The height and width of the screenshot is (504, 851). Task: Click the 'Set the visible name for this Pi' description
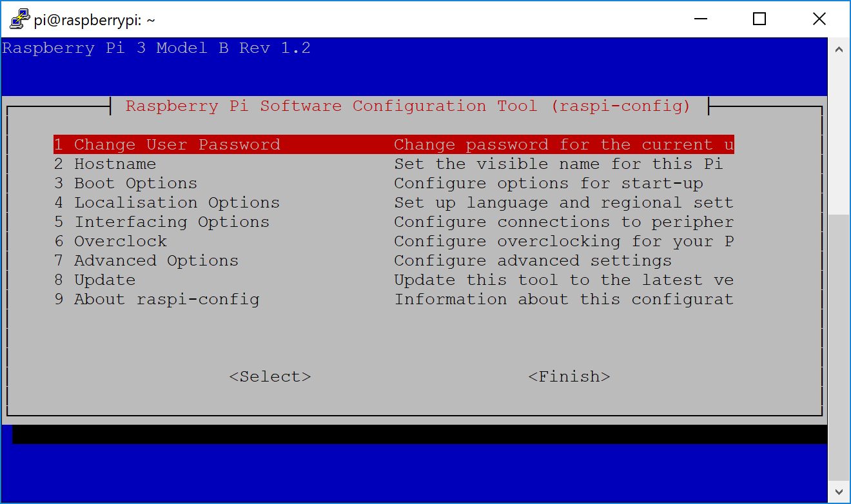(x=558, y=164)
